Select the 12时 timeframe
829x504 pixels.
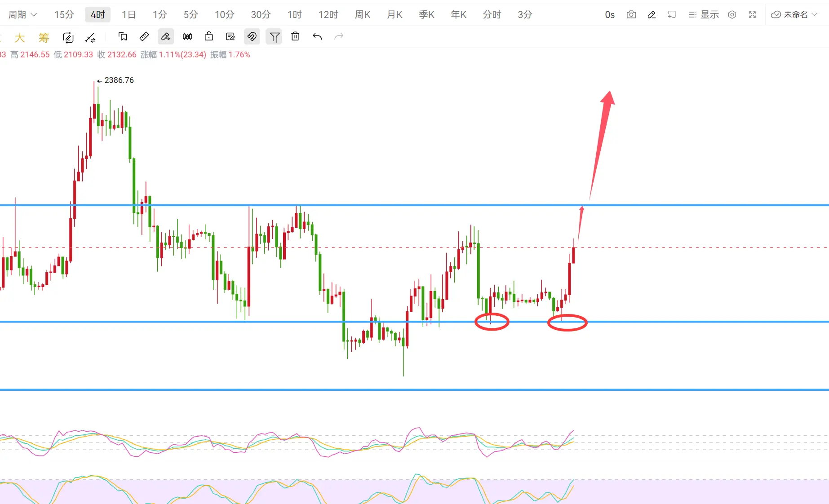coord(328,15)
